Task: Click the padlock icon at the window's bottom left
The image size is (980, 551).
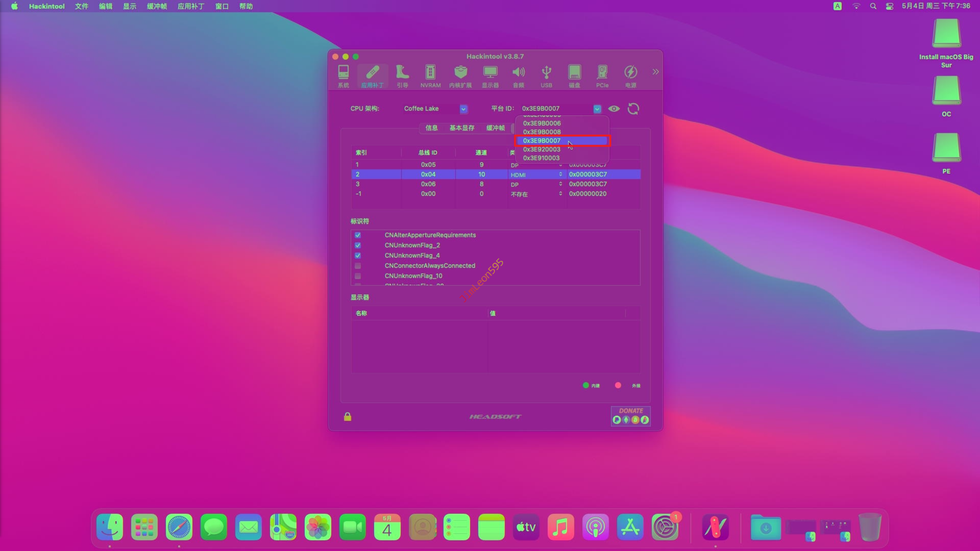Action: pyautogui.click(x=348, y=417)
